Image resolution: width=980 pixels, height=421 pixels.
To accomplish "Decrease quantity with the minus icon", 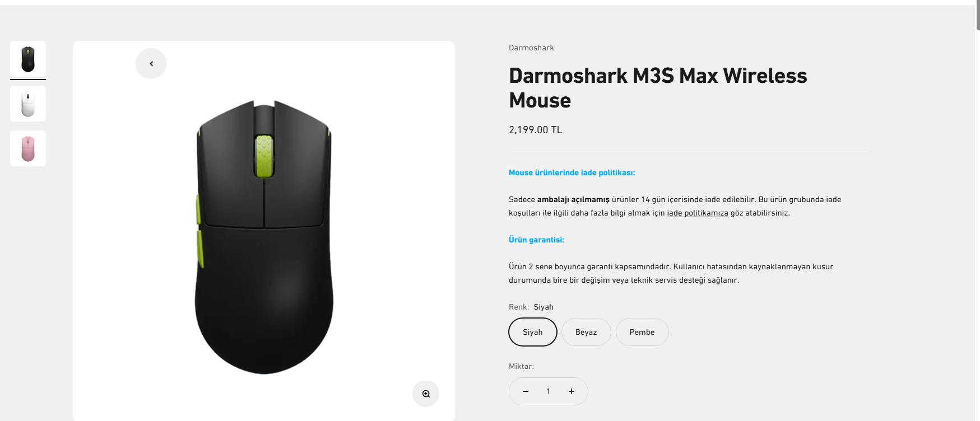I will 526,391.
